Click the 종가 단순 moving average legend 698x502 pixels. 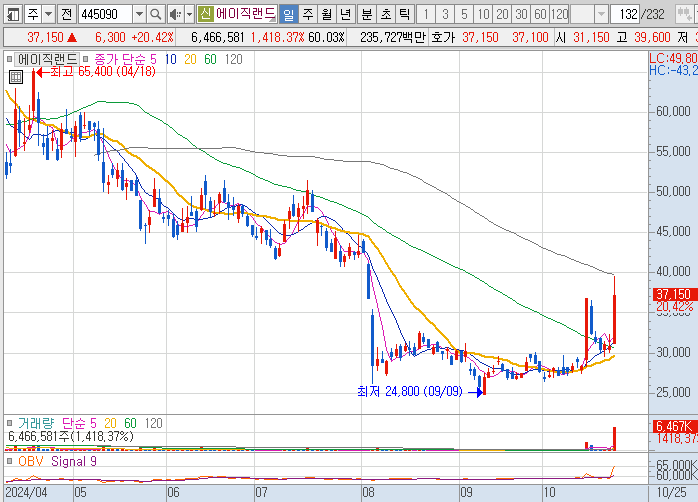pos(121,59)
